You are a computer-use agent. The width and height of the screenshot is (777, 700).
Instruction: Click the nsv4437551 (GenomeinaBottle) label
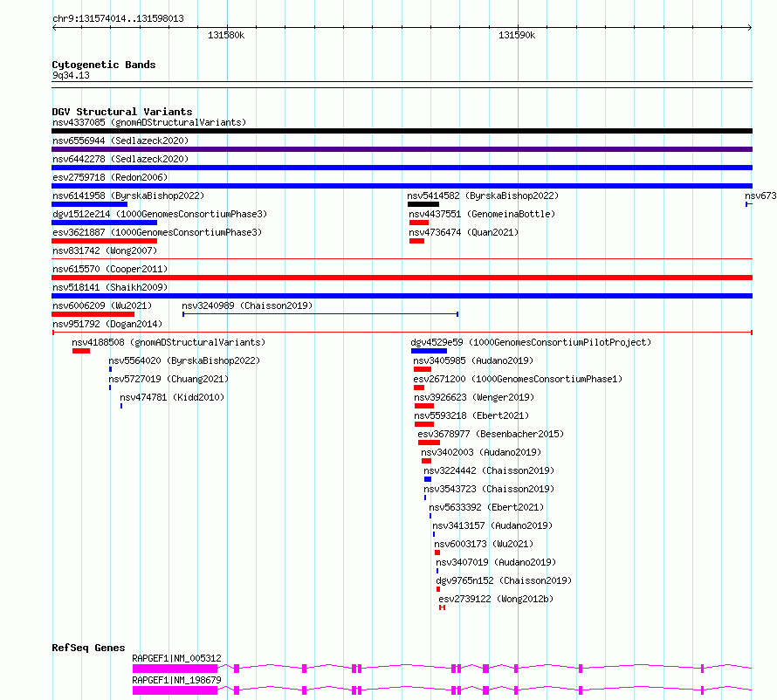point(482,214)
